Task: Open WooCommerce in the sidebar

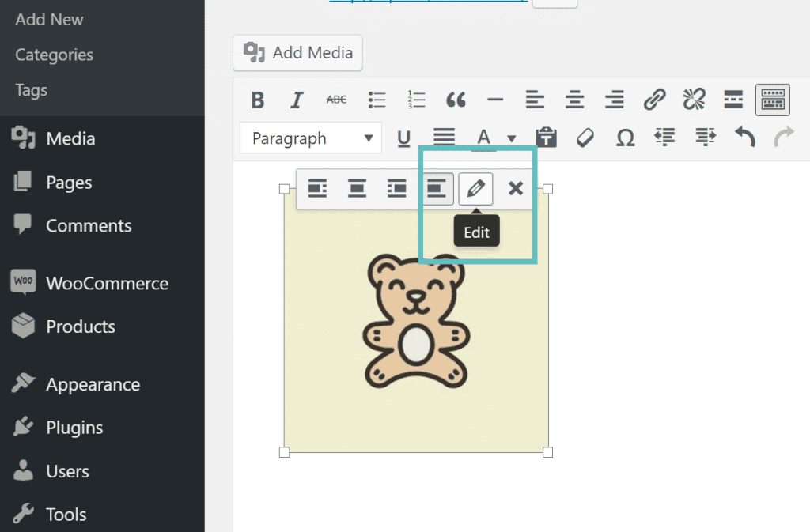Action: (x=107, y=283)
